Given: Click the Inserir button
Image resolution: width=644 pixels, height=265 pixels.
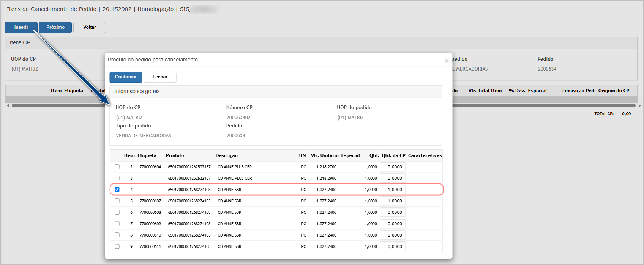Looking at the screenshot, I should click(x=21, y=27).
